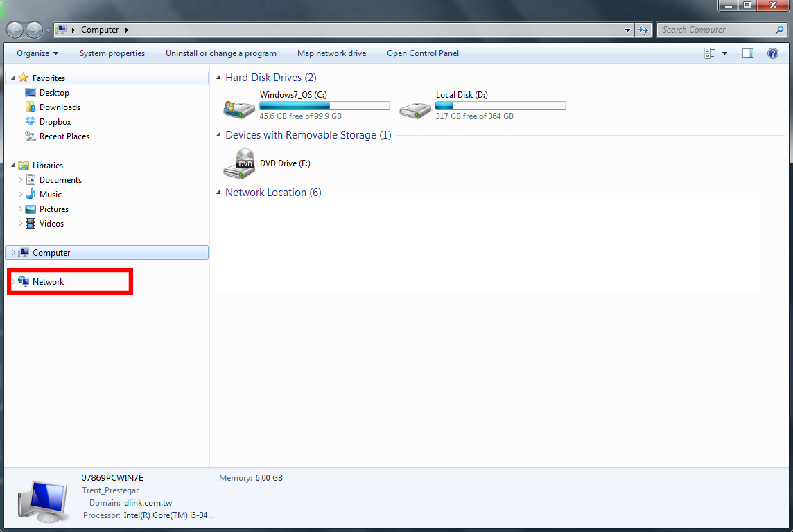Open the Windows7_OS (C:) drive icon
Viewport: 793px width, 532px height.
coord(239,106)
